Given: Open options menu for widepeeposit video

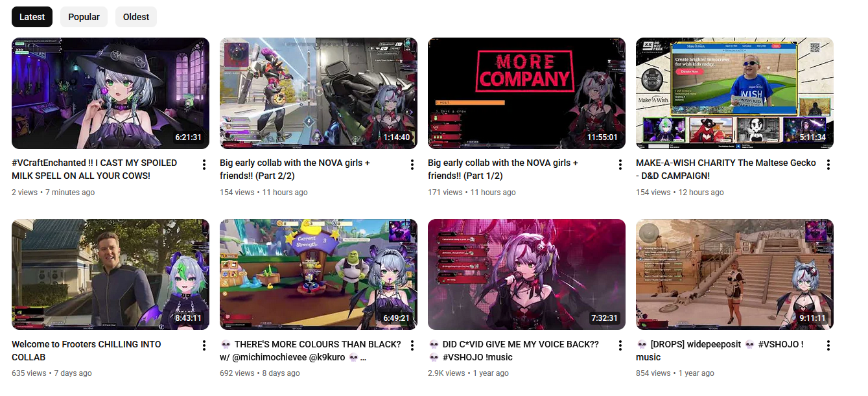Looking at the screenshot, I should pyautogui.click(x=828, y=346).
